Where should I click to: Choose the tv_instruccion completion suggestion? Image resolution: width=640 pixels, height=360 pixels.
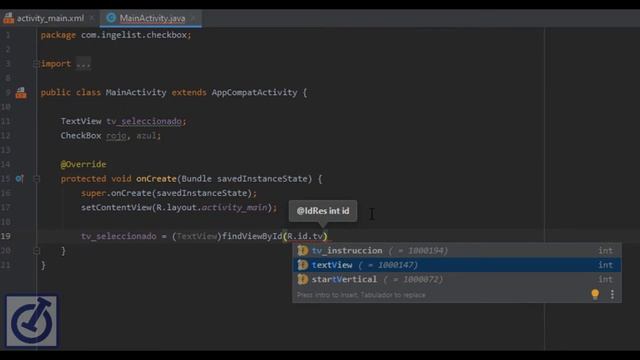click(x=457, y=251)
